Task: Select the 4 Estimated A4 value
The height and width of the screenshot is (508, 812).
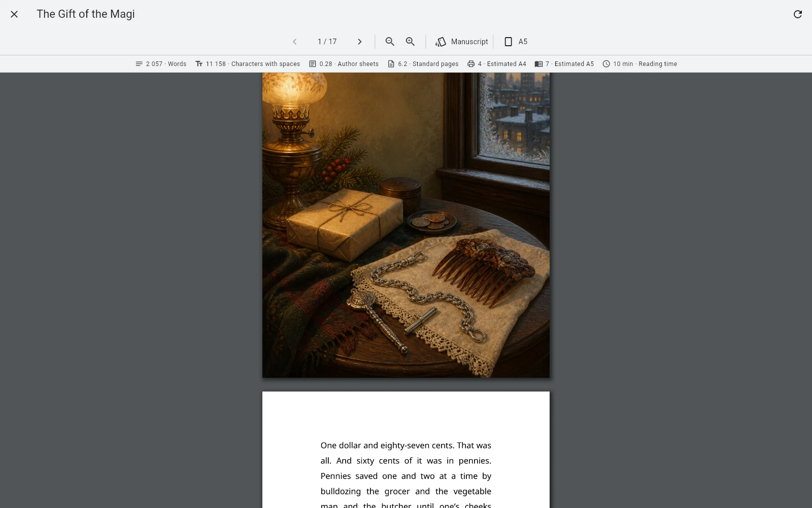Action: click(502, 64)
